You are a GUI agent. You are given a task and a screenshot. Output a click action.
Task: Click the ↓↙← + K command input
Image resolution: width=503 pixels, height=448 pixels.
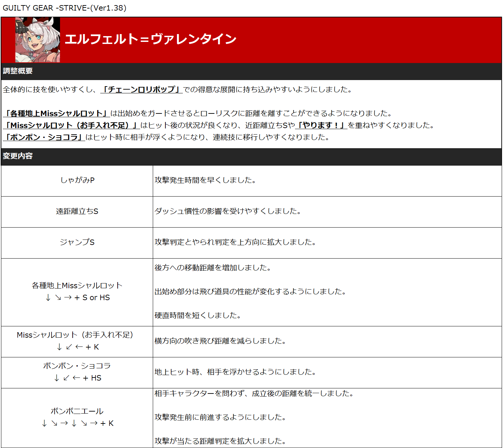point(78,347)
